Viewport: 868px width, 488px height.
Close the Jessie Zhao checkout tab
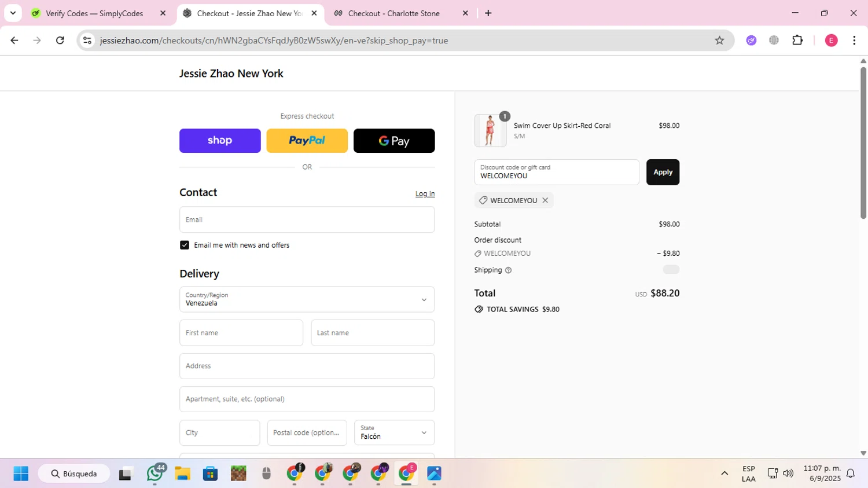[314, 13]
